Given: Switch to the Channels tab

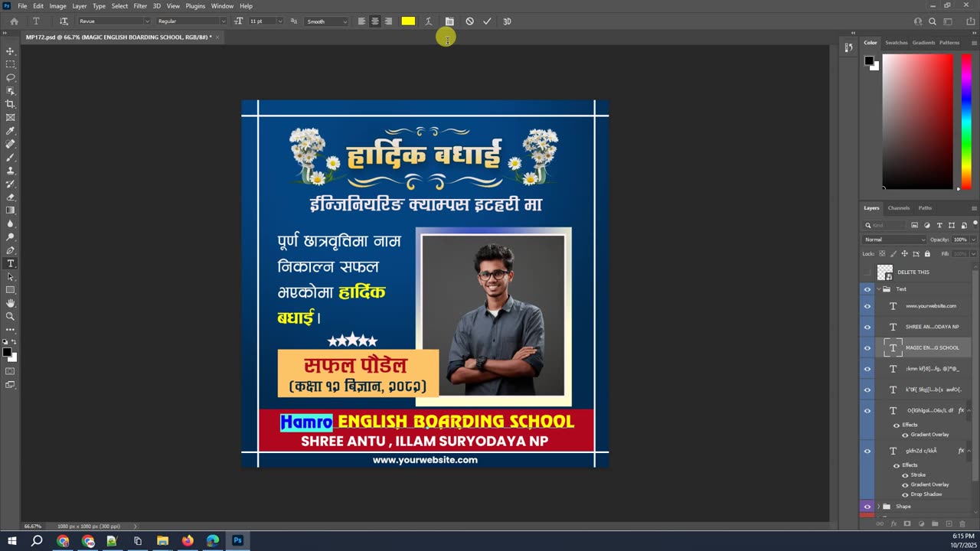Looking at the screenshot, I should [x=898, y=208].
